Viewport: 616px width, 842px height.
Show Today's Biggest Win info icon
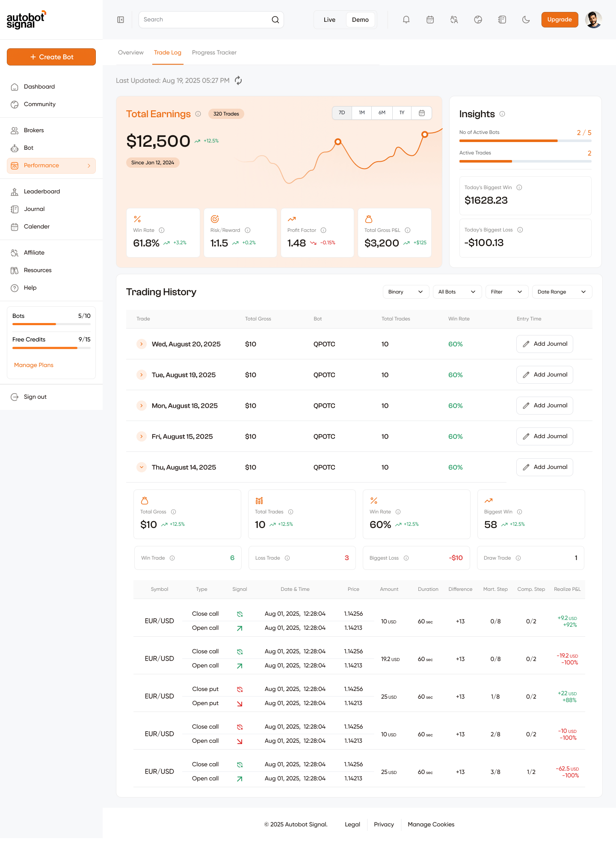pyautogui.click(x=519, y=187)
